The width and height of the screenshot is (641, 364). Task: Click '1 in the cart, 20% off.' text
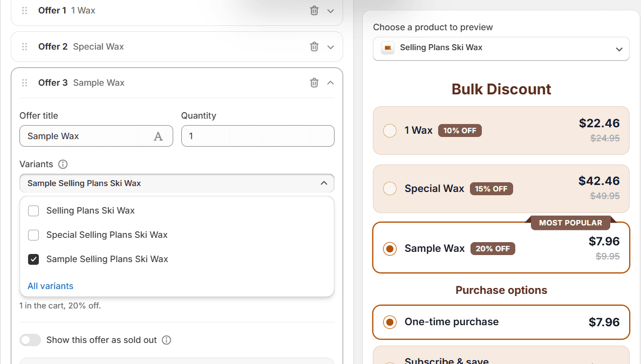click(60, 306)
